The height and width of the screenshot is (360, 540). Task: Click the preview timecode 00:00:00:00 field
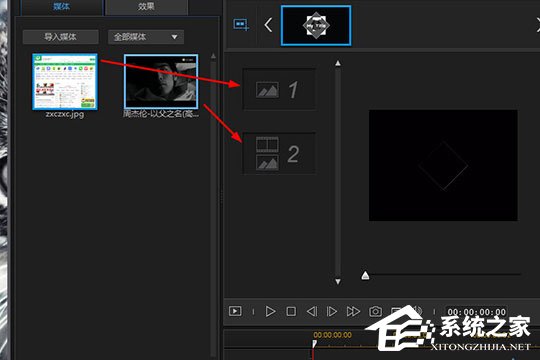(x=477, y=312)
